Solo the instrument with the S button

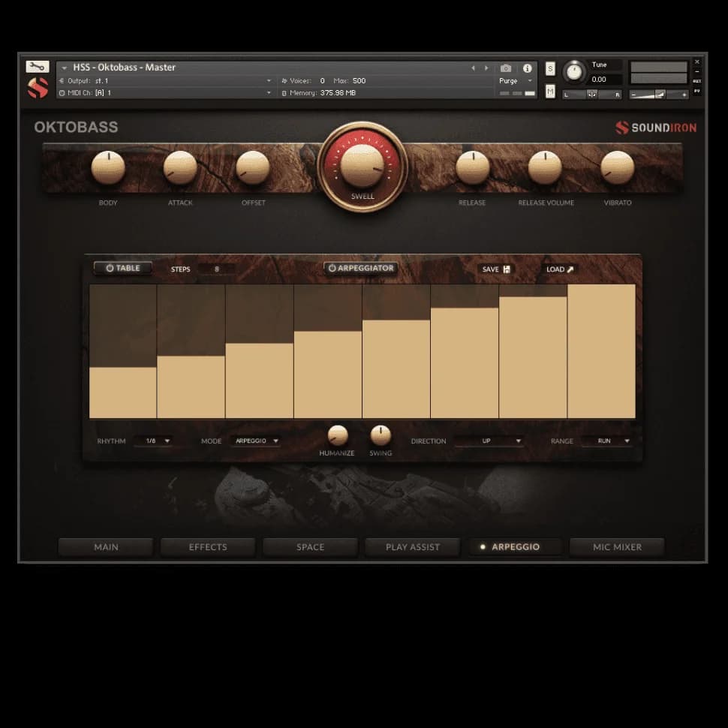pos(550,68)
